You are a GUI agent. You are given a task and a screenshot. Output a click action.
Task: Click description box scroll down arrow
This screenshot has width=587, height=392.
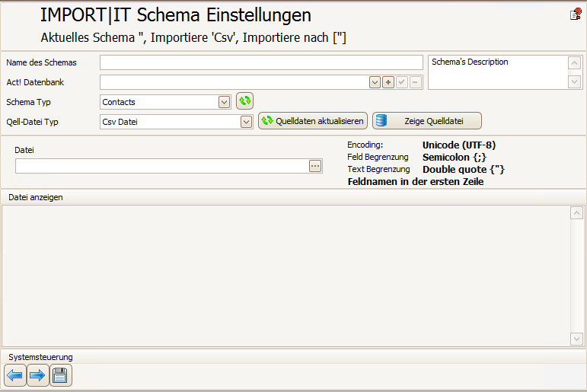point(574,81)
